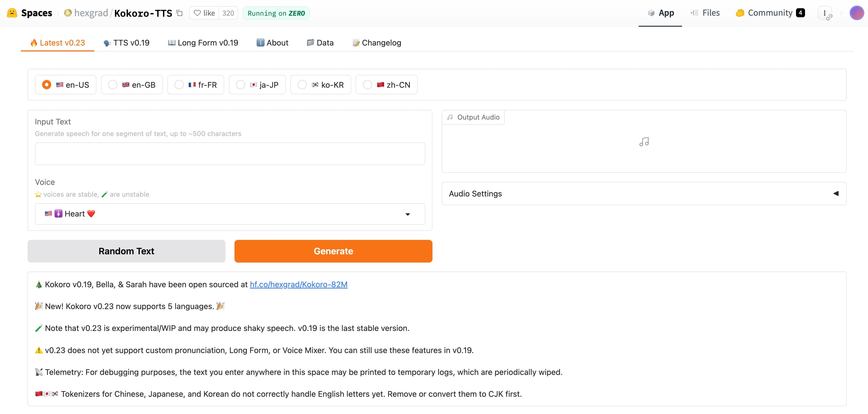
Task: Click the Generate button
Action: click(x=333, y=251)
